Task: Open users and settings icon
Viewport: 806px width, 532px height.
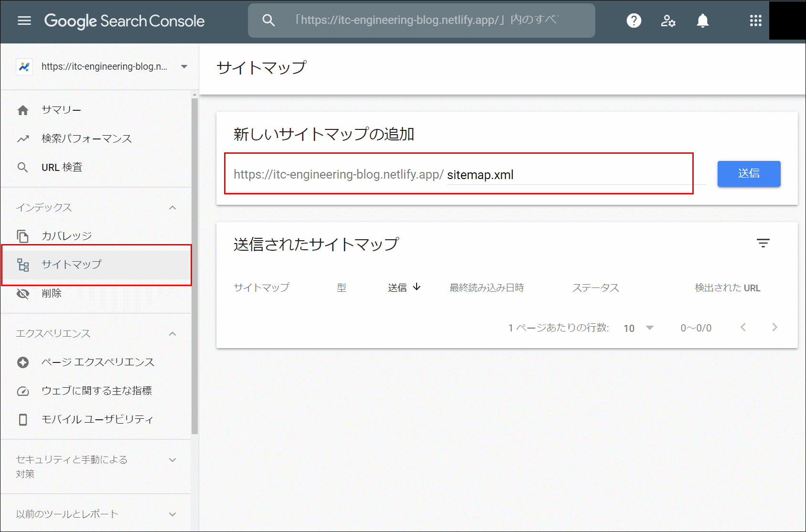Action: point(668,21)
